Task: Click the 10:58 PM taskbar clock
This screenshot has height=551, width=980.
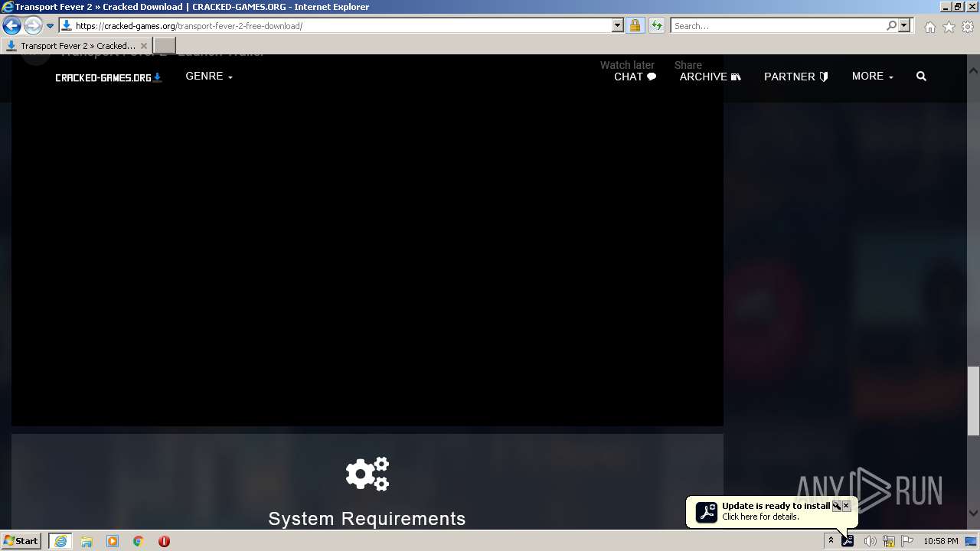Action: point(941,541)
